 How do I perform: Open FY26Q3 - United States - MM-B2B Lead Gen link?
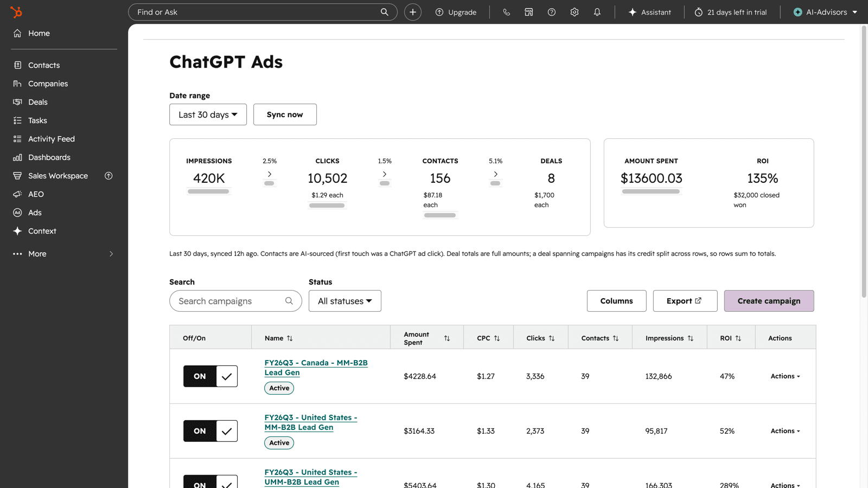coord(311,422)
